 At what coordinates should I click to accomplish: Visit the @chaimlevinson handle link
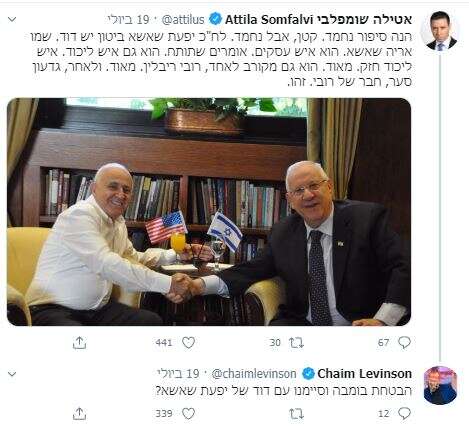tap(254, 374)
